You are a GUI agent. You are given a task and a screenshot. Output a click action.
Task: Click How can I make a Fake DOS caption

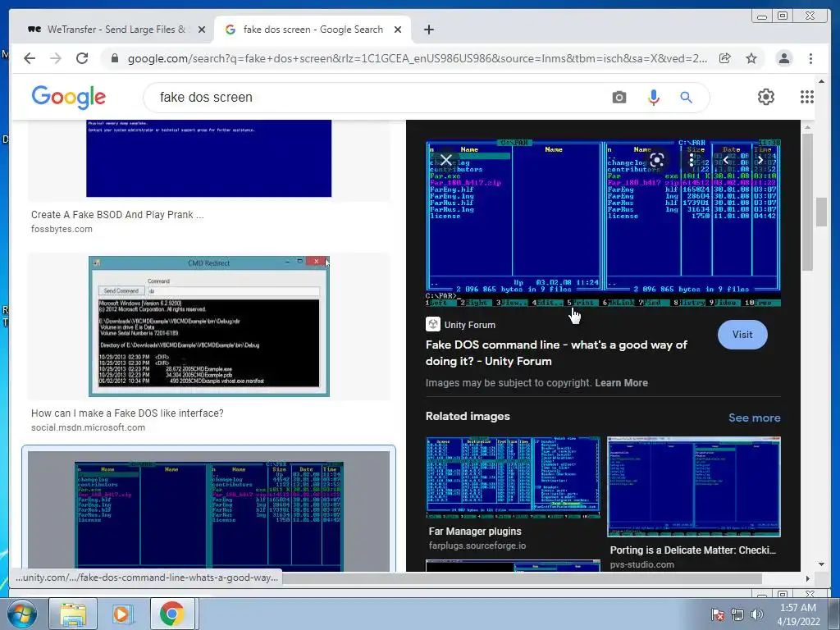coord(127,413)
